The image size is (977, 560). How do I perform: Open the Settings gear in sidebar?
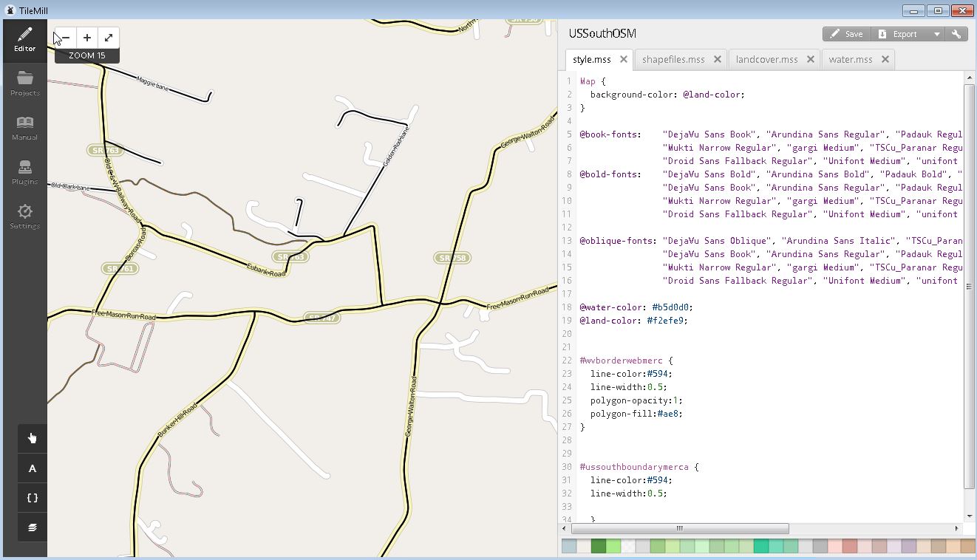click(24, 216)
